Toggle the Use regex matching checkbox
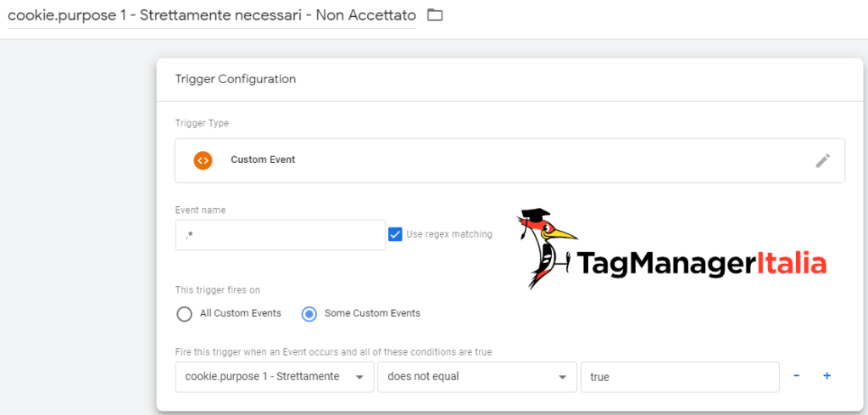Image resolution: width=868 pixels, height=415 pixels. [x=395, y=234]
